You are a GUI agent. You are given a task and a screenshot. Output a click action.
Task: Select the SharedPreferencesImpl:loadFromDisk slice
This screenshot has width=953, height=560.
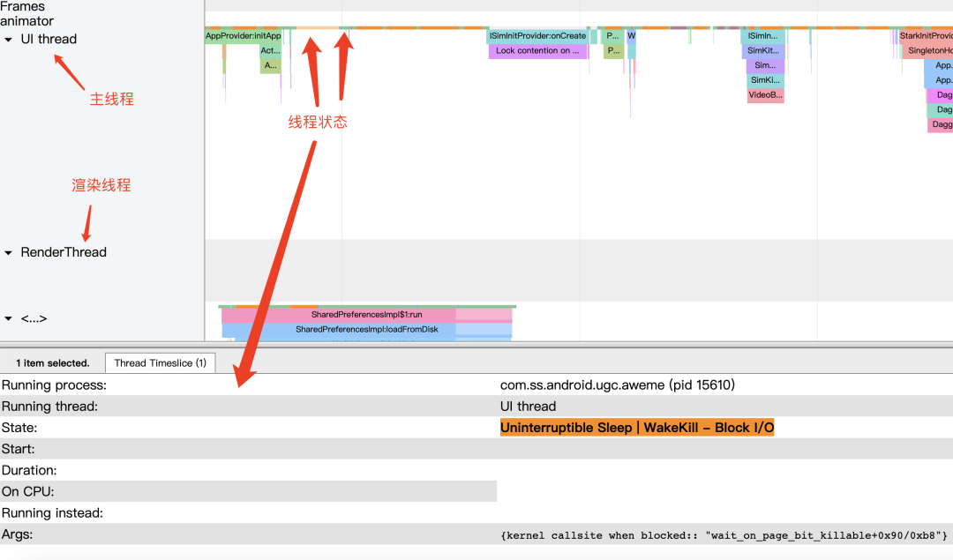(x=366, y=329)
